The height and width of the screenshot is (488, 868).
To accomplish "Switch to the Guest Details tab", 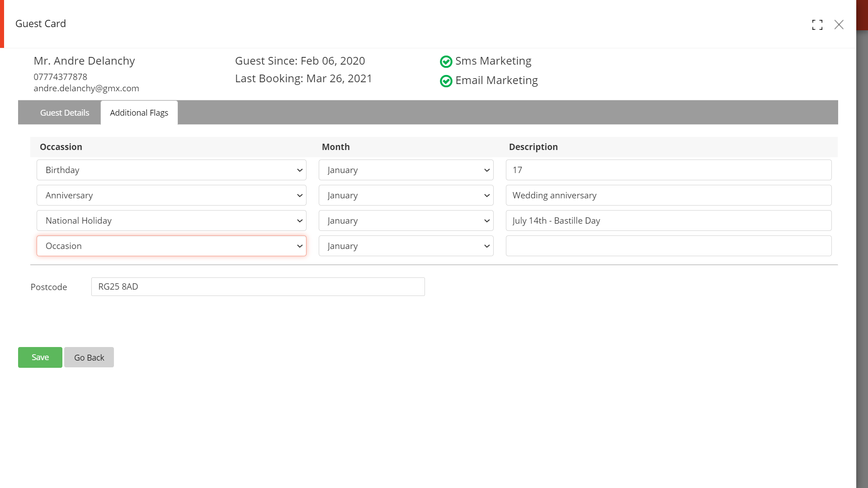I will point(65,113).
